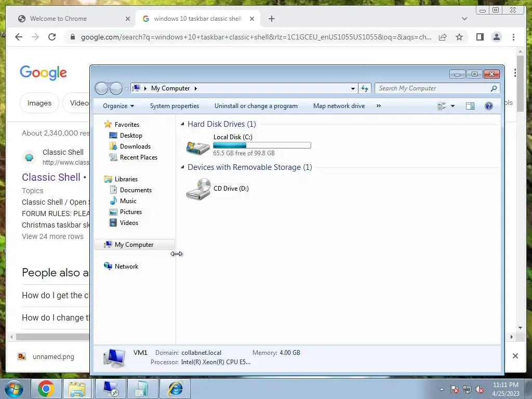Click the Explorer back navigation button
This screenshot has height=399, width=532.
point(101,88)
